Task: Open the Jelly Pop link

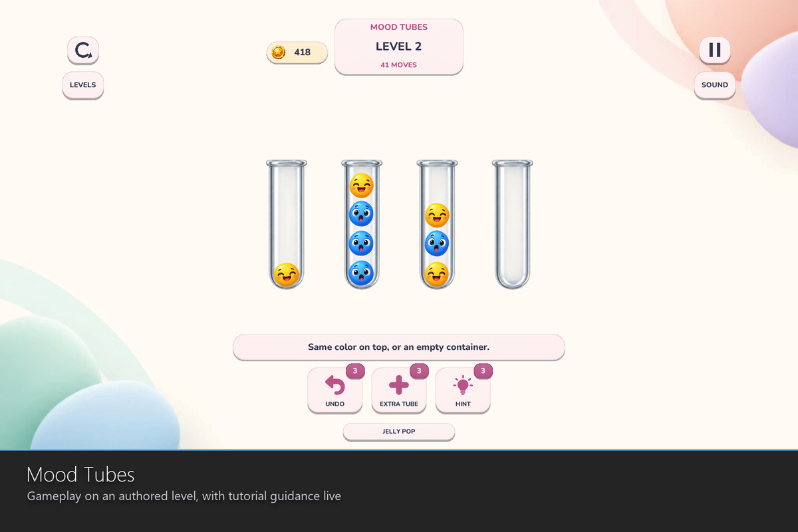Action: coord(399,432)
